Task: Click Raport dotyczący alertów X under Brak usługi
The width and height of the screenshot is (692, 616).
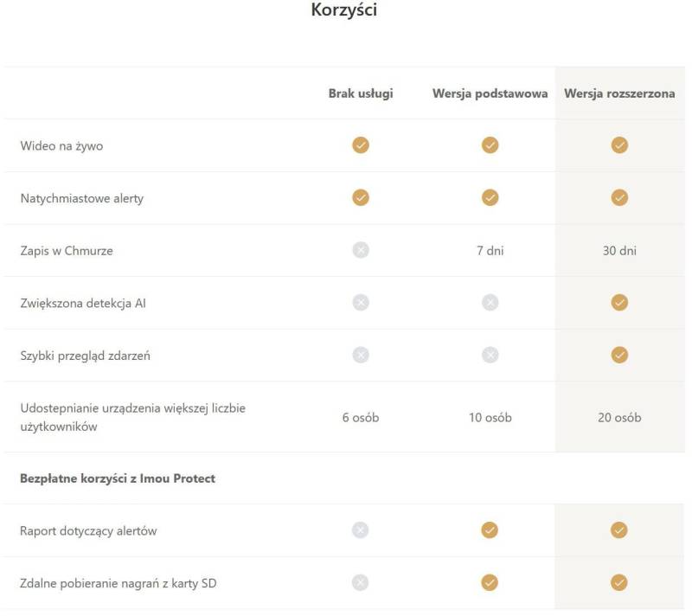Action: [361, 530]
